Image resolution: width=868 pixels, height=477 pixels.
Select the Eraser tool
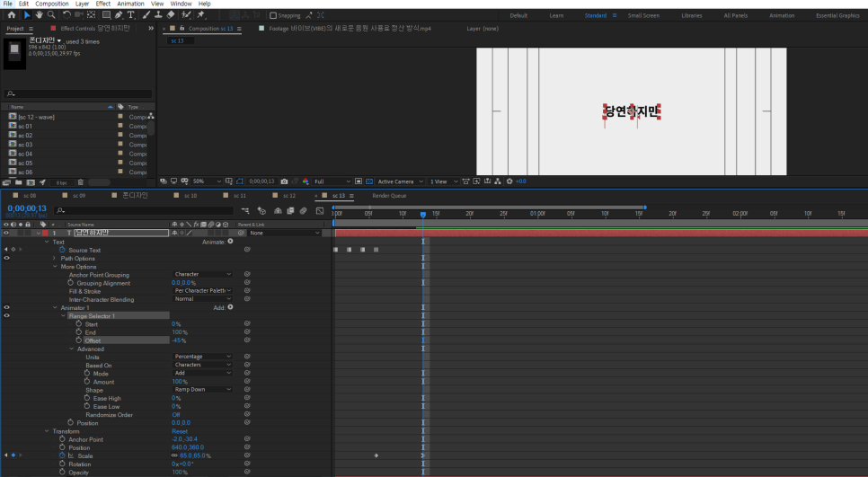(171, 15)
